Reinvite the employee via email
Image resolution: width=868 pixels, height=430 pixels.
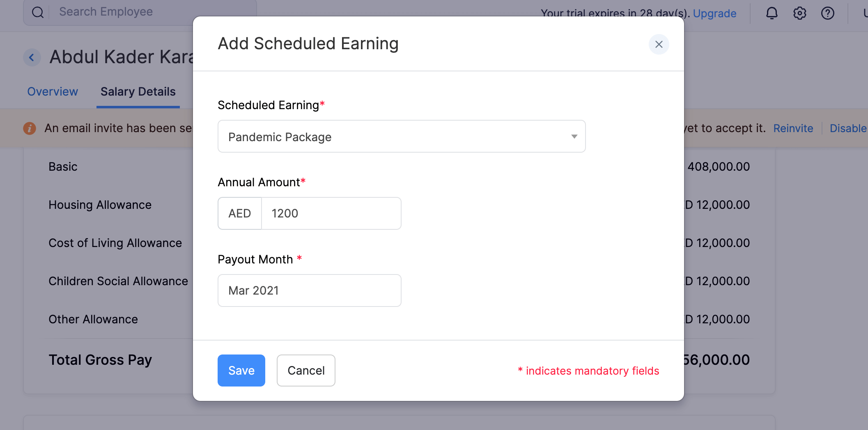click(793, 128)
